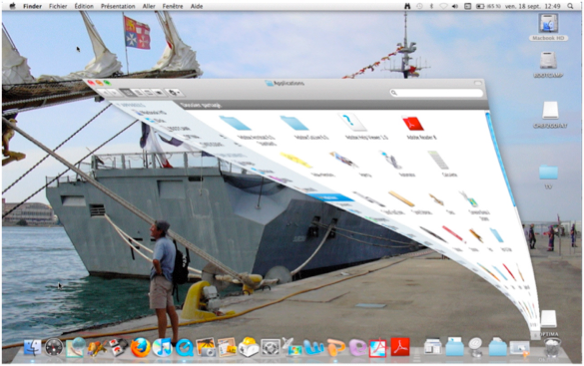
Task: Open the Dashboard gauge icon in Dock
Action: (x=54, y=347)
